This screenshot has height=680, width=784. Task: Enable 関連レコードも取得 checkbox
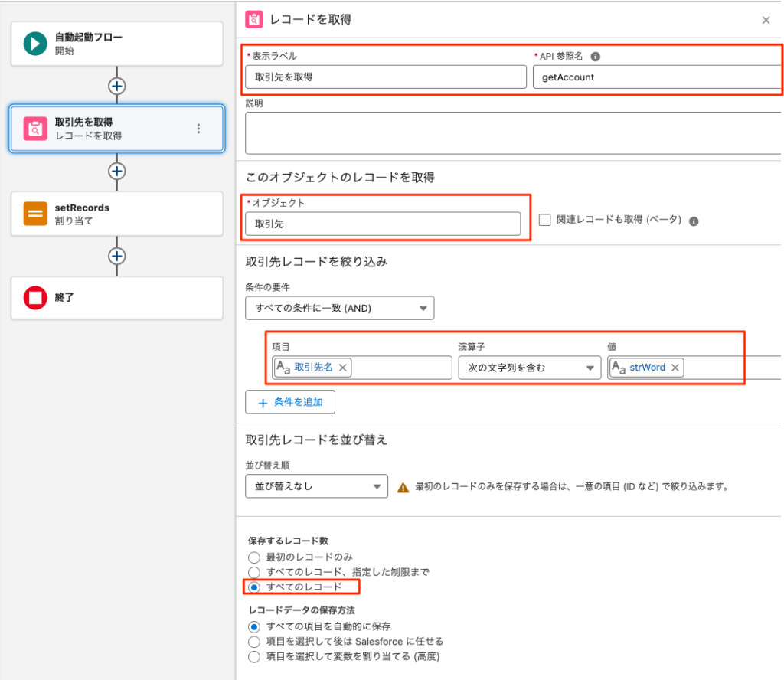tap(544, 221)
